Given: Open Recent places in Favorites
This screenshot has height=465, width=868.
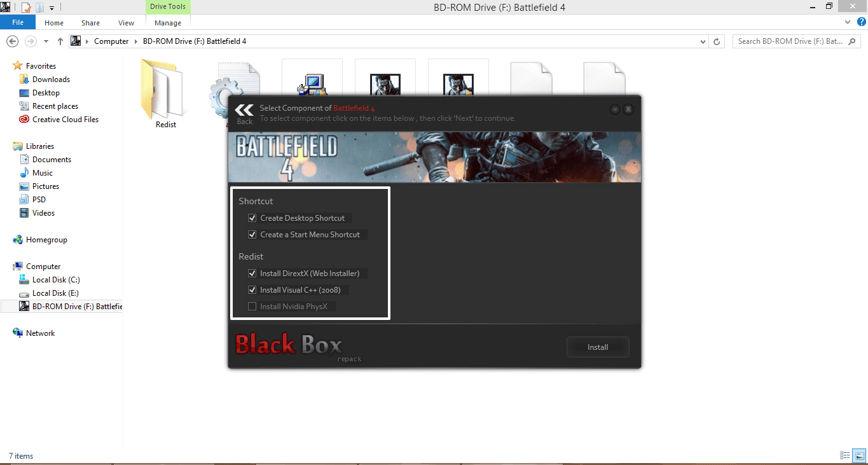Looking at the screenshot, I should pos(55,106).
